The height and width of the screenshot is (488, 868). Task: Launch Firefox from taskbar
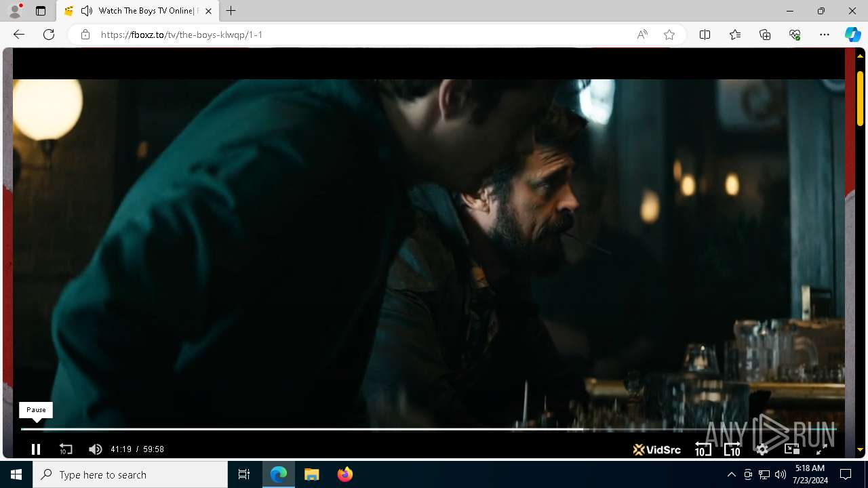345,474
